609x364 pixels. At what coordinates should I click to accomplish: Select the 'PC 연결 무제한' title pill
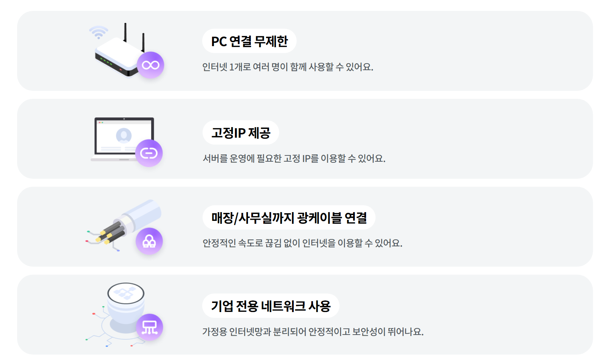point(249,41)
